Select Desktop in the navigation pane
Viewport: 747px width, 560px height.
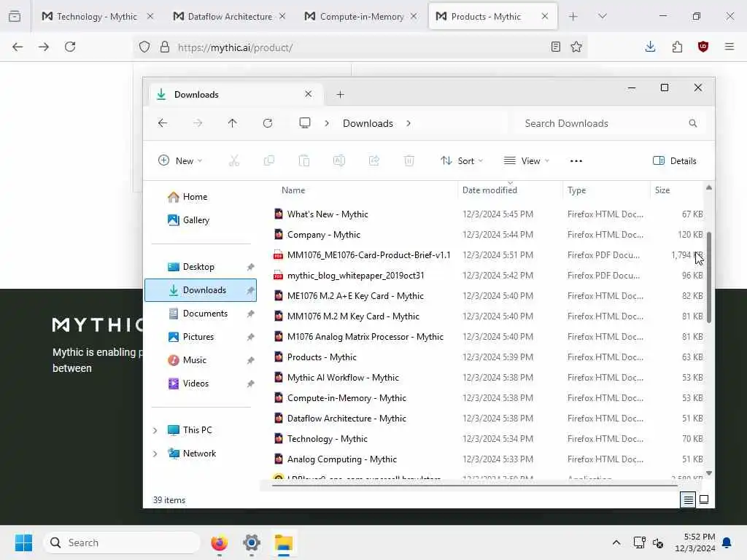[x=201, y=267]
